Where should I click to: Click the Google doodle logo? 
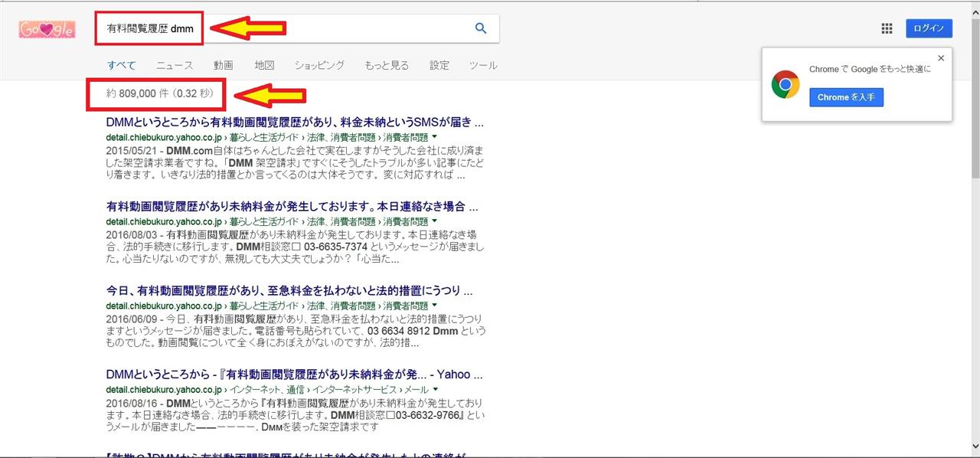click(x=47, y=29)
